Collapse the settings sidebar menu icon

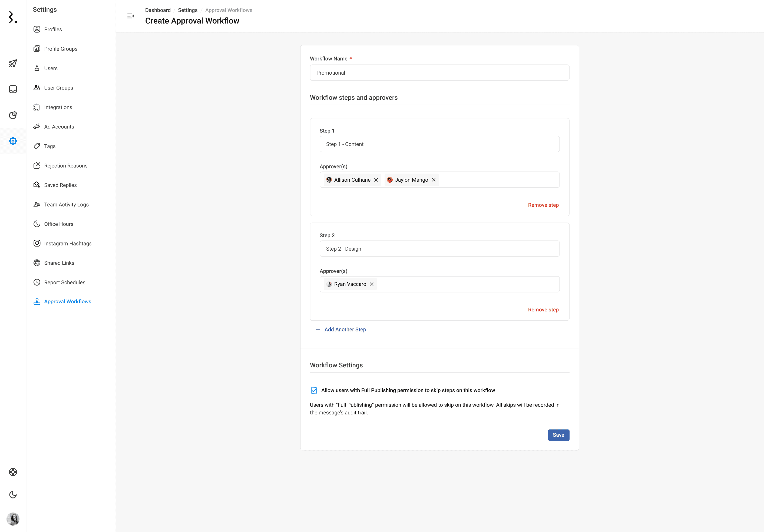click(130, 16)
